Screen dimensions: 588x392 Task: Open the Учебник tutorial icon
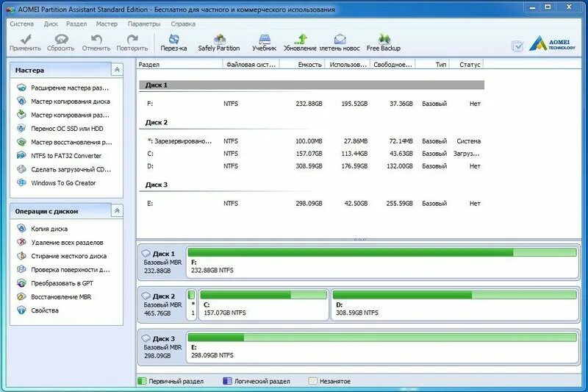click(265, 39)
